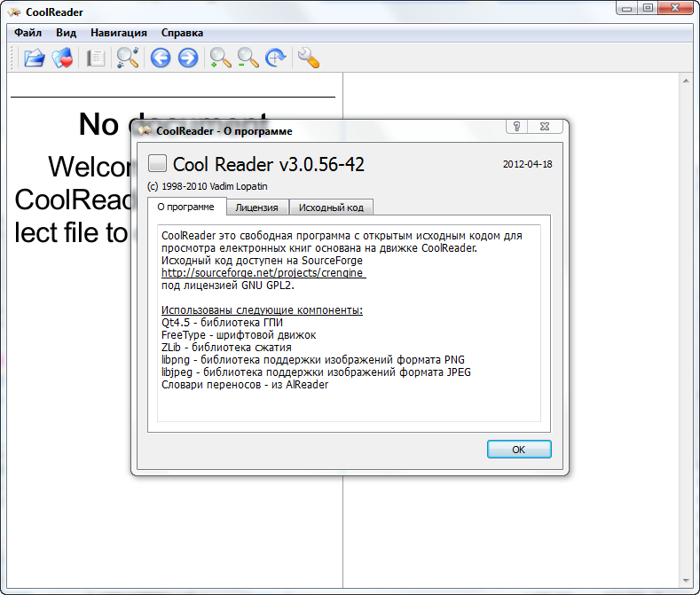Click the Cool Reader v3.0.56-42 version heading
Image resolution: width=700 pixels, height=595 pixels.
pyautogui.click(x=268, y=164)
